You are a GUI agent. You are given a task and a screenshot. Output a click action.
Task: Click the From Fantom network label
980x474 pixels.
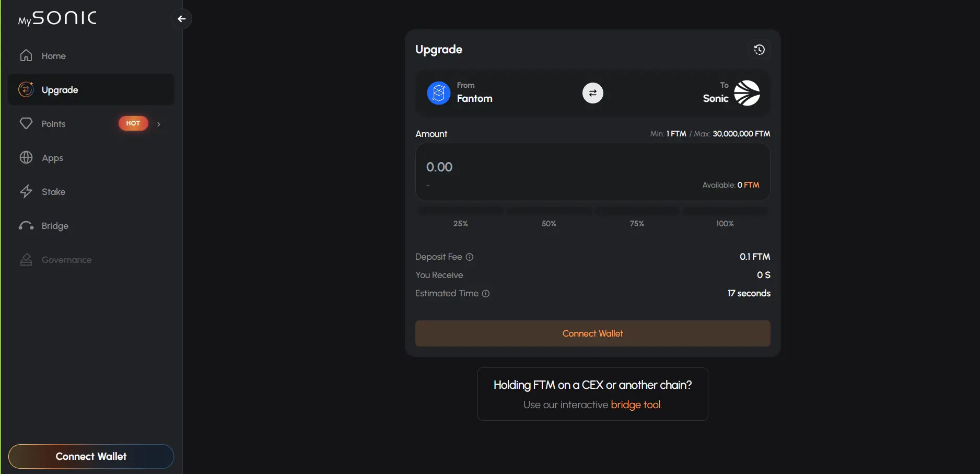click(474, 93)
